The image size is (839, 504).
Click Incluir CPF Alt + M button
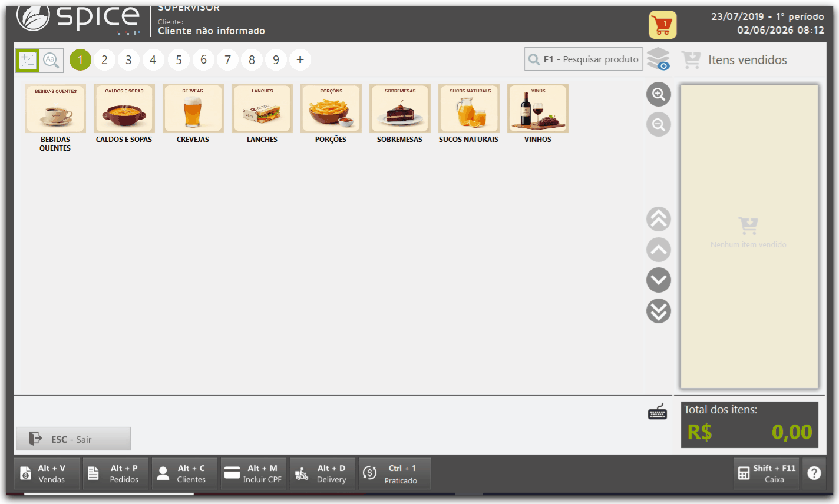[x=253, y=473]
